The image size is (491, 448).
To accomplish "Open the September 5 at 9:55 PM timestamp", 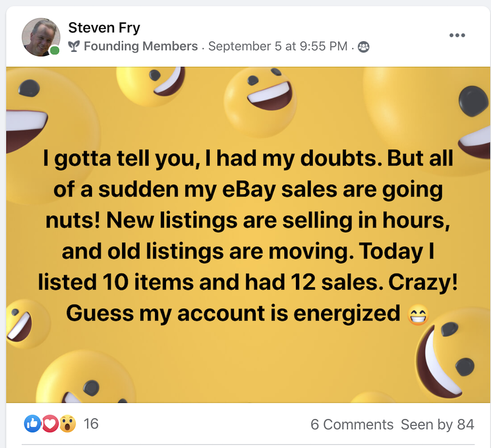I will coord(278,46).
